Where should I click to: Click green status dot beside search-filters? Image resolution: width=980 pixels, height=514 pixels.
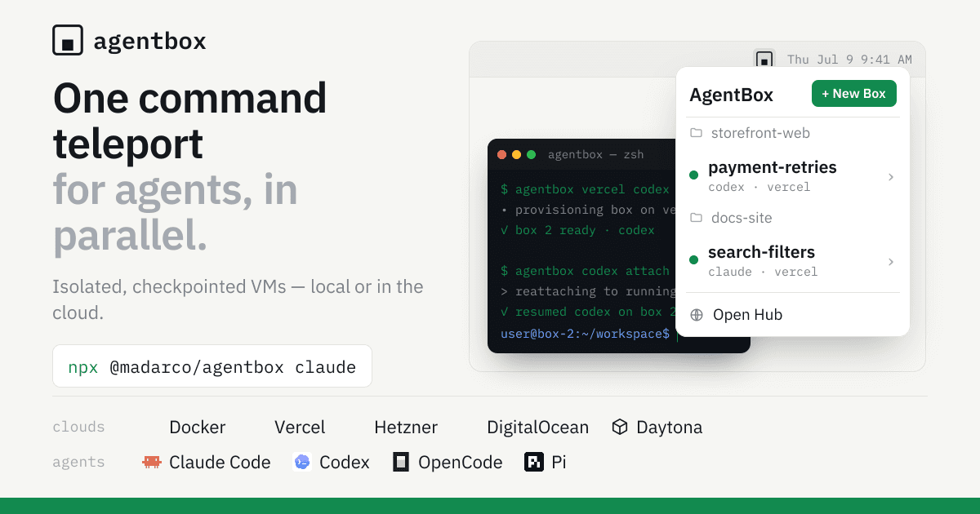694,259
